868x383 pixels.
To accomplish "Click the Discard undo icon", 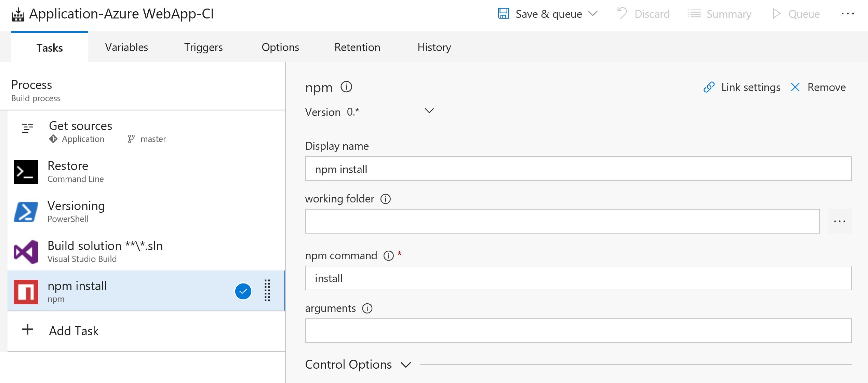I will pyautogui.click(x=622, y=13).
